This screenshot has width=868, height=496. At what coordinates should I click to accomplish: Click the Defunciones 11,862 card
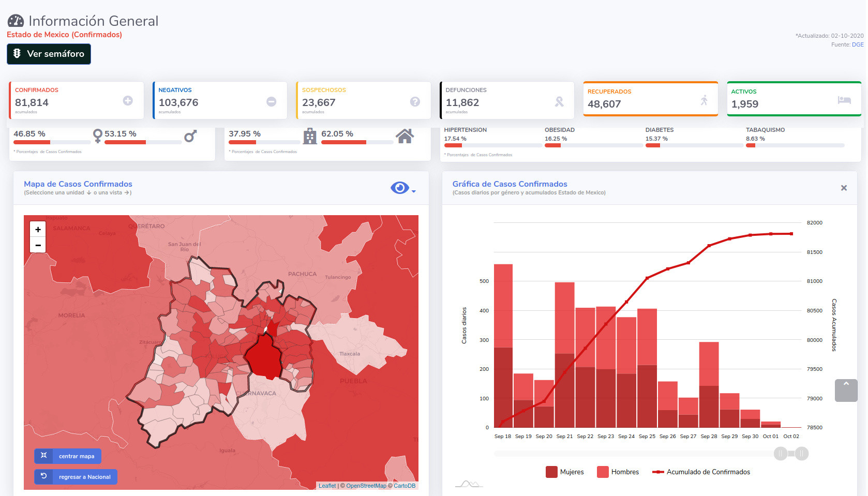(x=507, y=100)
